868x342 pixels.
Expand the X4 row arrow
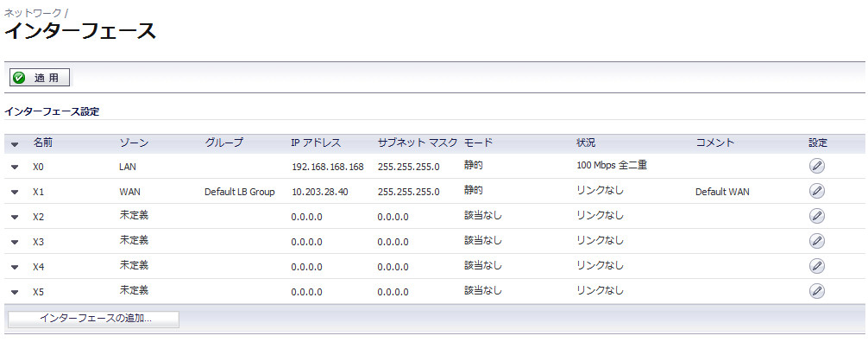point(15,267)
